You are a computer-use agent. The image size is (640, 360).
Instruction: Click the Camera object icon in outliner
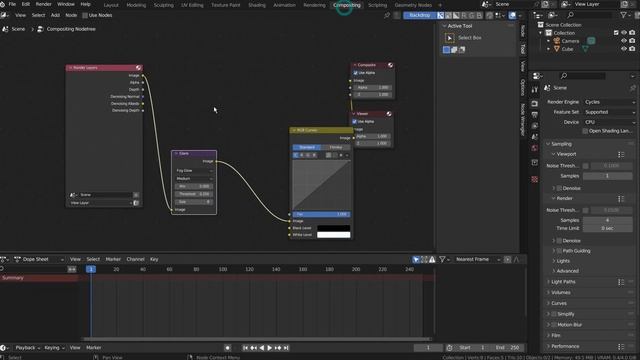coord(557,41)
